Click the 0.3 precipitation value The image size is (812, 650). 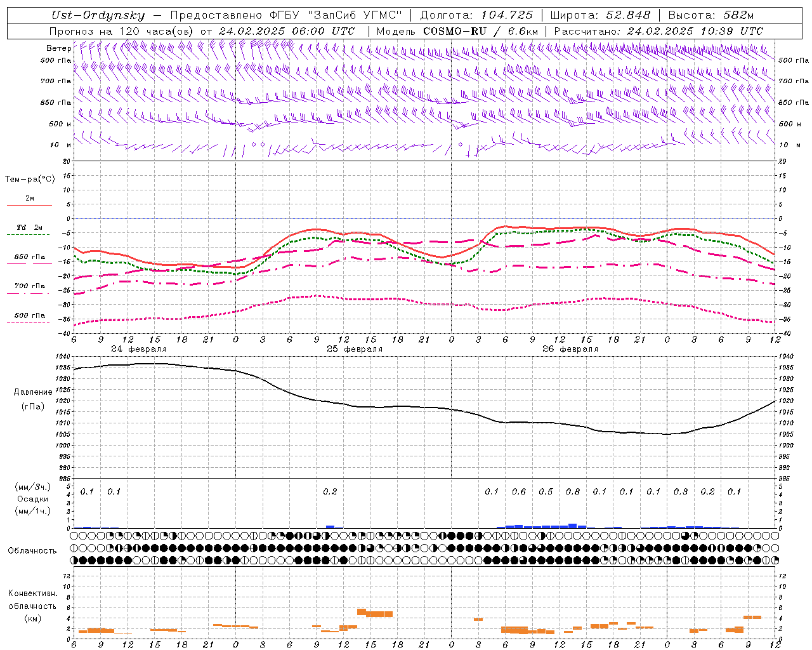[681, 491]
